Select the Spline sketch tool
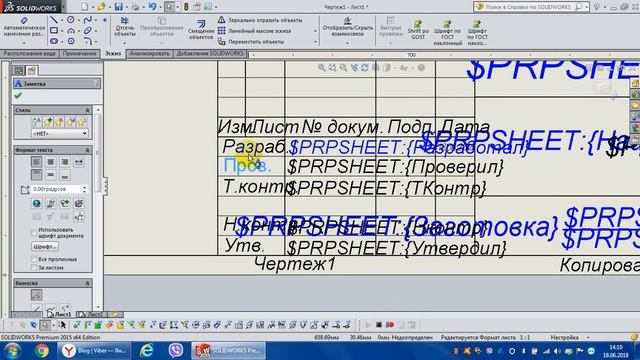Image resolution: width=640 pixels, height=360 pixels. pyautogui.click(x=87, y=20)
